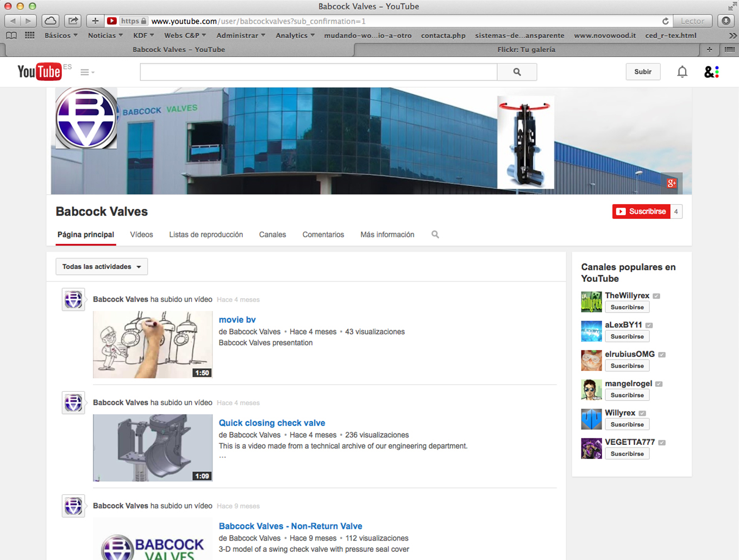Click the subscriber count 4

click(x=676, y=211)
